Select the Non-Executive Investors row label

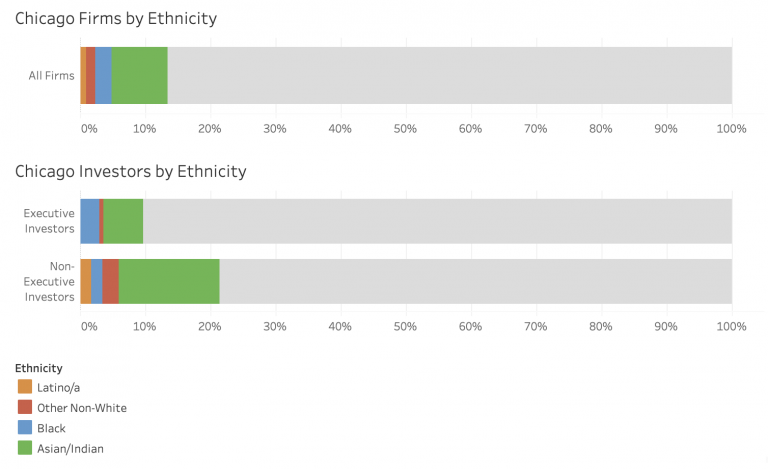[x=49, y=281]
